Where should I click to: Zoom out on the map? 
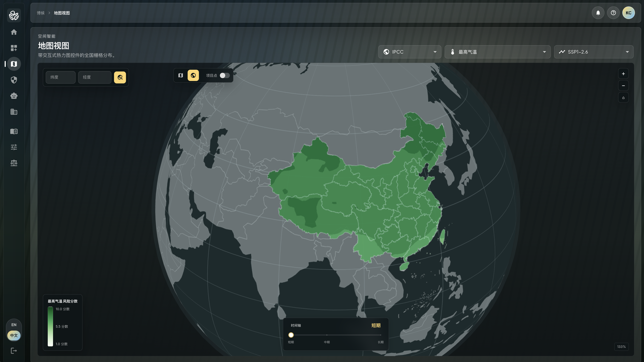tap(623, 86)
